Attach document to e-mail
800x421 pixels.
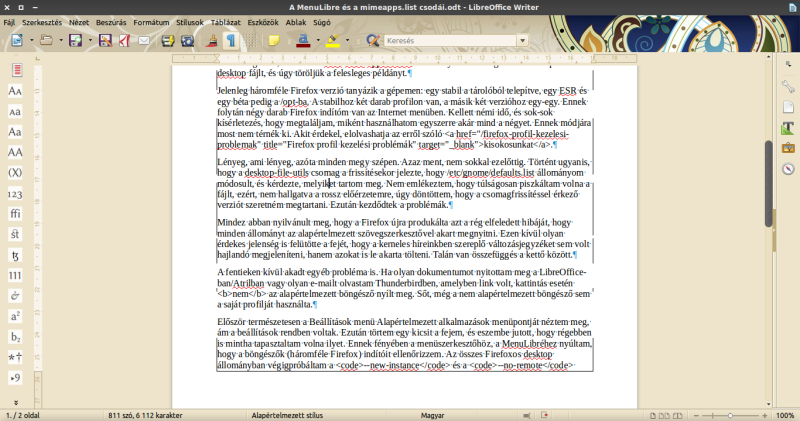[144, 40]
